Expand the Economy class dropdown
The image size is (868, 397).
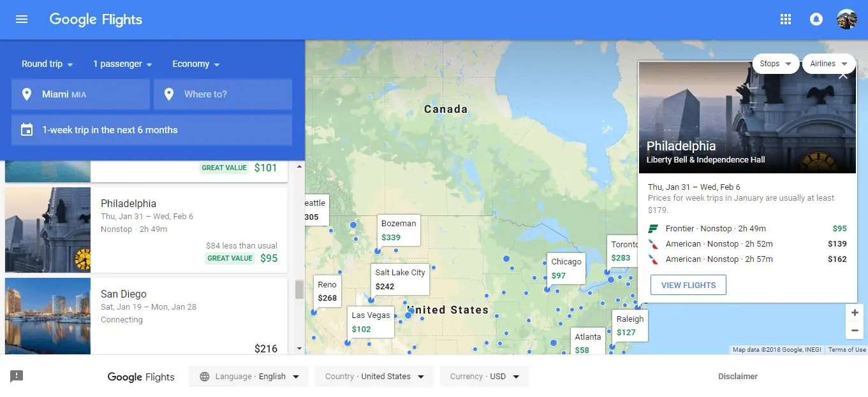(x=196, y=64)
